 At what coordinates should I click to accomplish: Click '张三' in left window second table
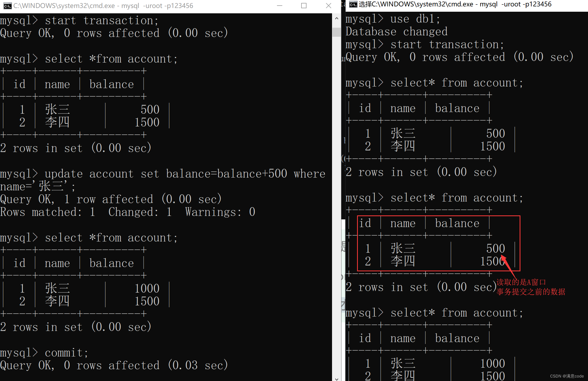point(57,289)
